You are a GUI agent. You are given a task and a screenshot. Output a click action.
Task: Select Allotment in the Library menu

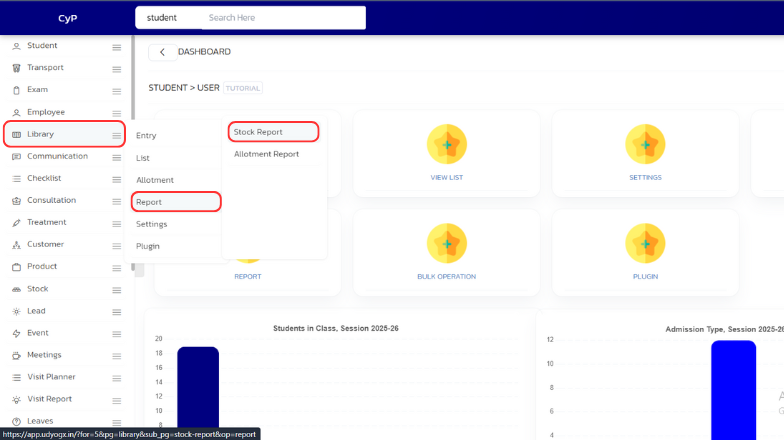[x=155, y=180]
